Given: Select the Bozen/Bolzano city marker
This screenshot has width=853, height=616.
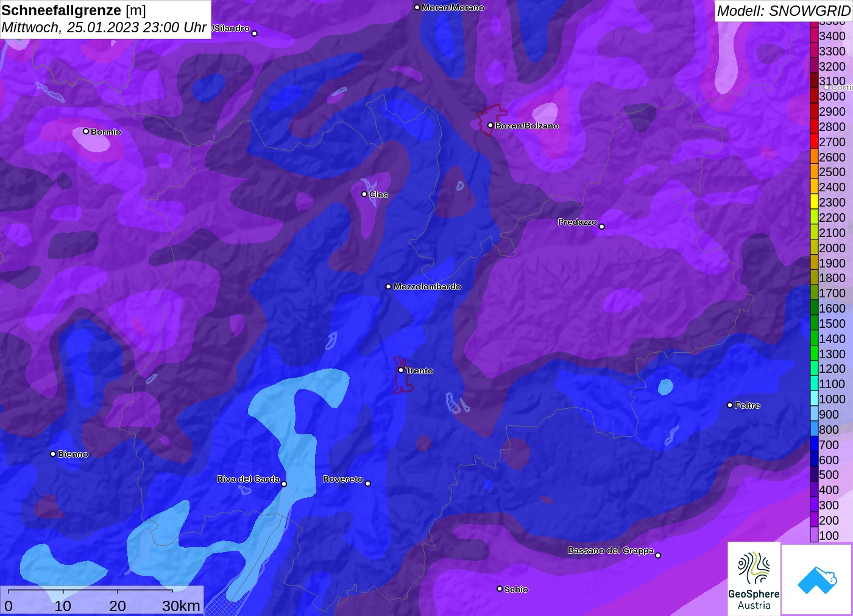Looking at the screenshot, I should pos(490,125).
